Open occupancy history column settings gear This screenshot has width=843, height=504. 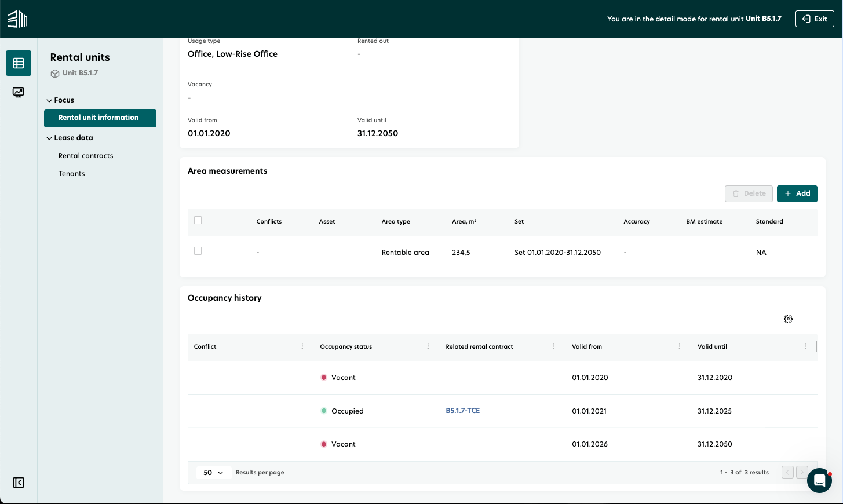(788, 319)
